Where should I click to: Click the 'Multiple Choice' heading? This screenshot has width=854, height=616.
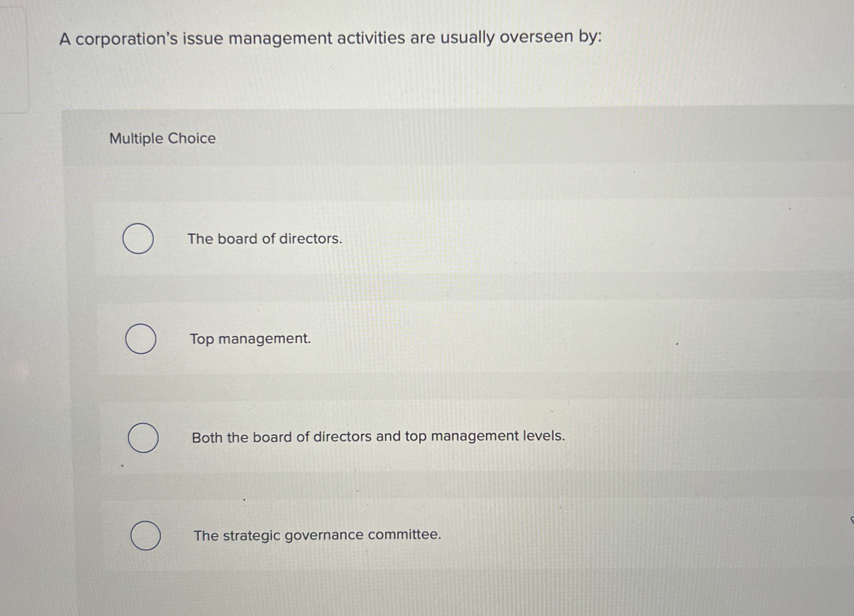click(162, 139)
